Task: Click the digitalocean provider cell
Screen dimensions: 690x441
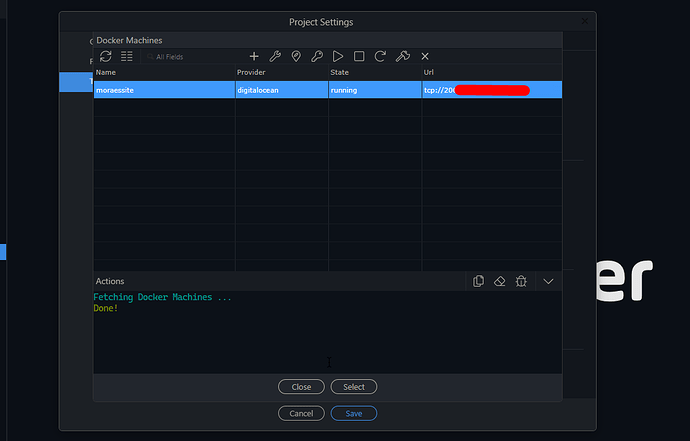Action: (x=282, y=90)
